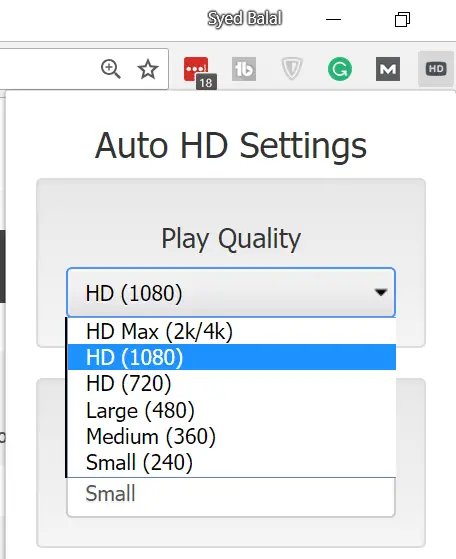Minimize the browser window

tap(333, 19)
